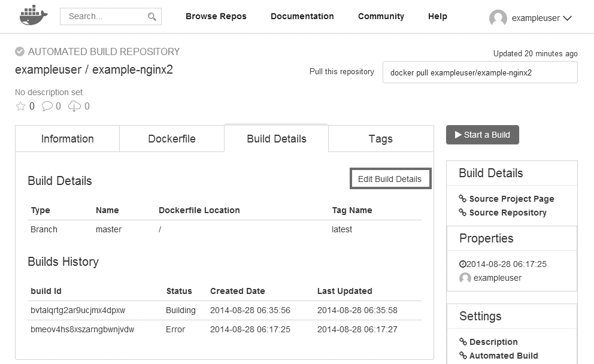Screen dimensions: 594x364
Task: Select the Tags tab
Action: (380, 139)
